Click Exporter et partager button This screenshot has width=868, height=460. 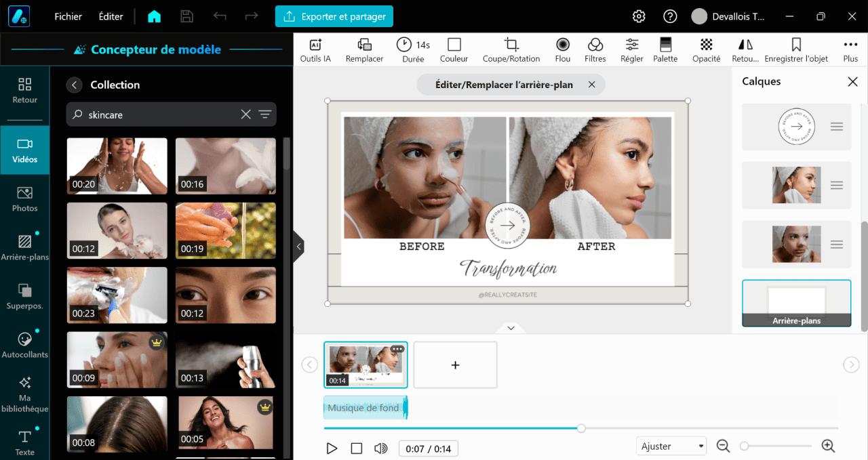pyautogui.click(x=334, y=16)
